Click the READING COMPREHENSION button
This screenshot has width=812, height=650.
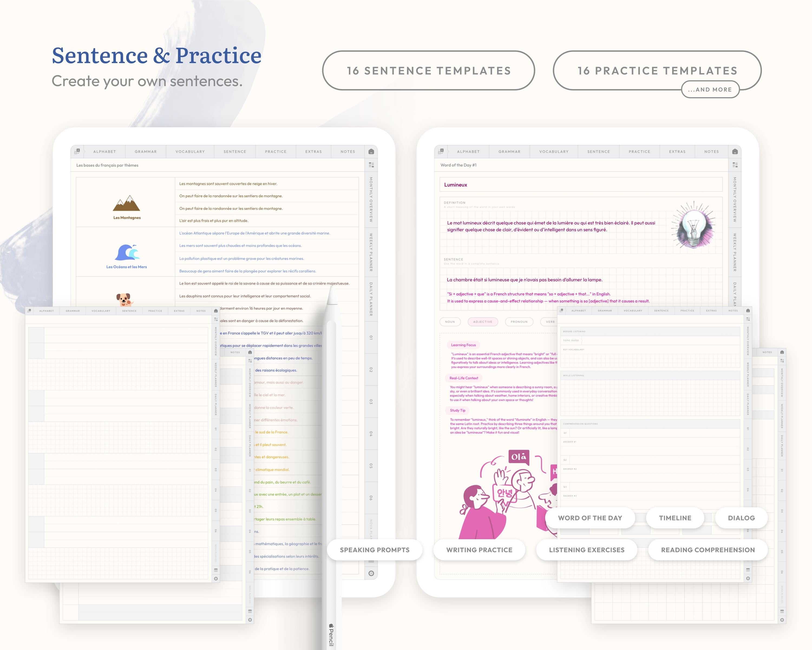point(708,550)
